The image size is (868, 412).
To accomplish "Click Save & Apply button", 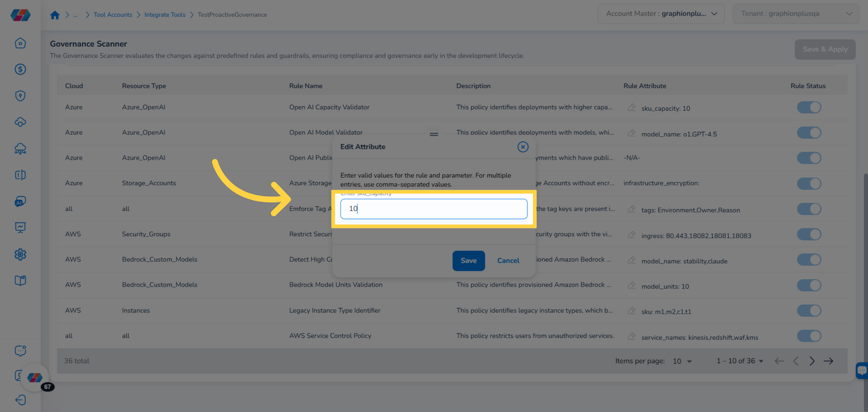I will pyautogui.click(x=825, y=49).
